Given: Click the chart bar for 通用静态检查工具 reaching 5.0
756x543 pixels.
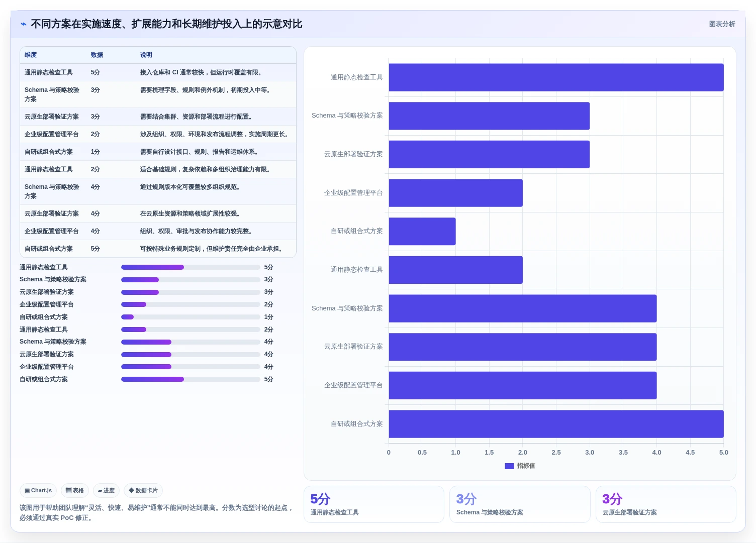Looking at the screenshot, I should coord(556,77).
